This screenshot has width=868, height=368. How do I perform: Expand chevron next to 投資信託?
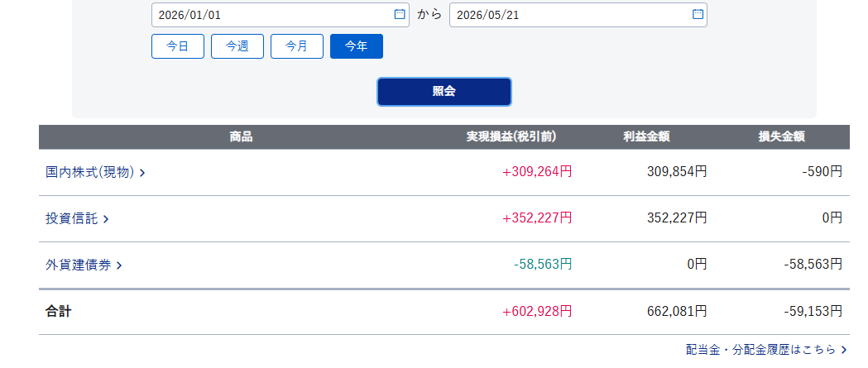click(106, 220)
